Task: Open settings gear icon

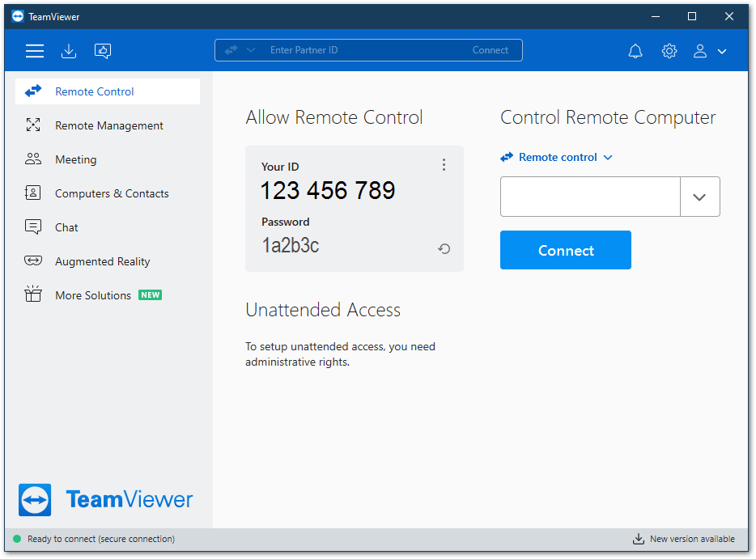Action: (x=669, y=51)
